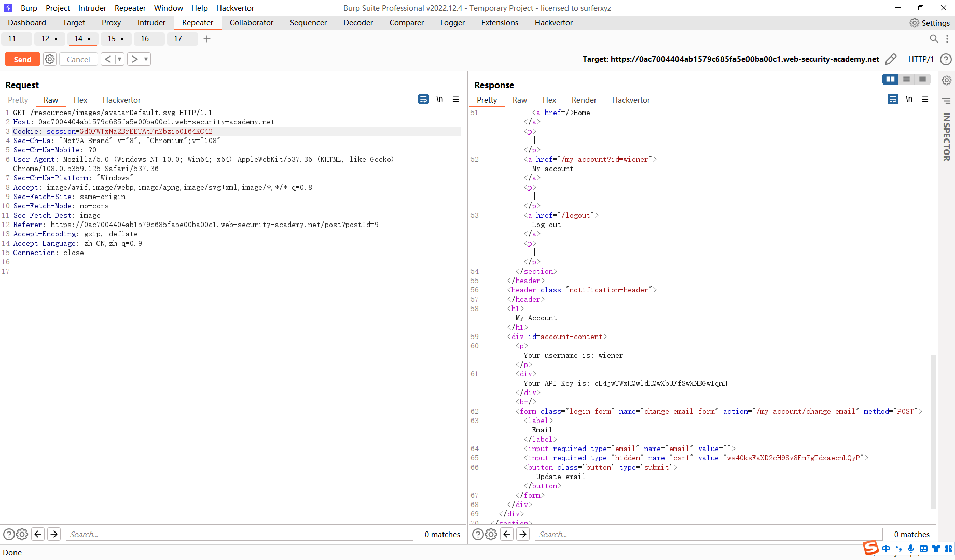Open Burp Settings gear
This screenshot has width=955, height=560.
point(930,23)
